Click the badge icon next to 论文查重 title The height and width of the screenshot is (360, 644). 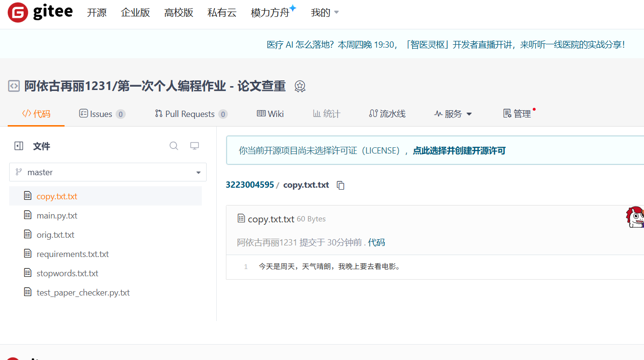pos(300,86)
